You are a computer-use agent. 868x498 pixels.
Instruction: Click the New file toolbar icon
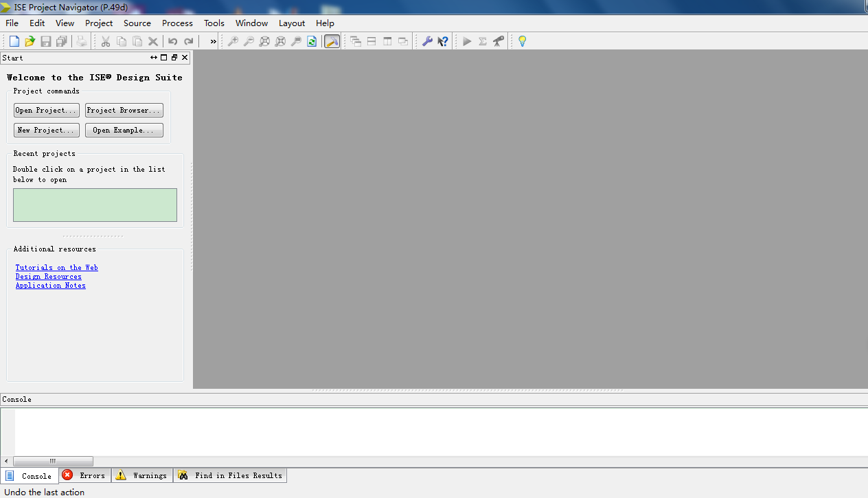pyautogui.click(x=14, y=41)
